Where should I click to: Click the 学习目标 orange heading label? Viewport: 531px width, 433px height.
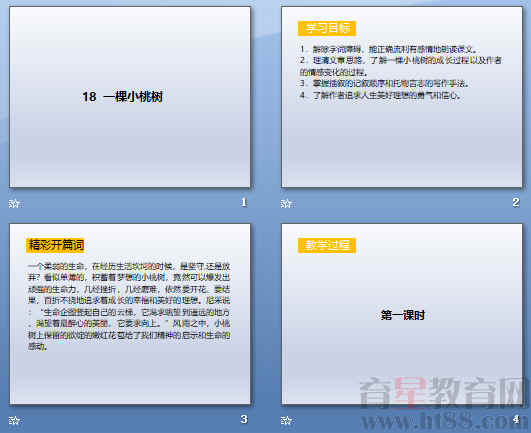click(x=327, y=28)
